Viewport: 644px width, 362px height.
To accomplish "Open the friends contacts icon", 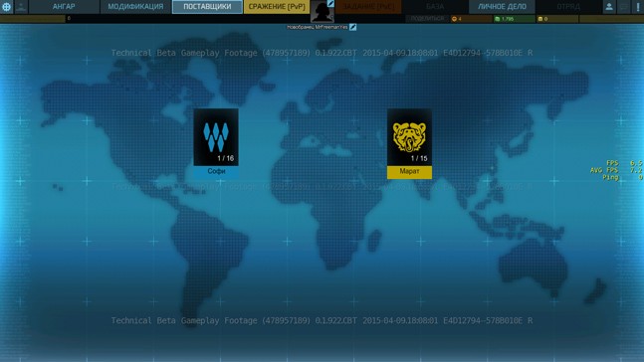I will click(x=609, y=7).
